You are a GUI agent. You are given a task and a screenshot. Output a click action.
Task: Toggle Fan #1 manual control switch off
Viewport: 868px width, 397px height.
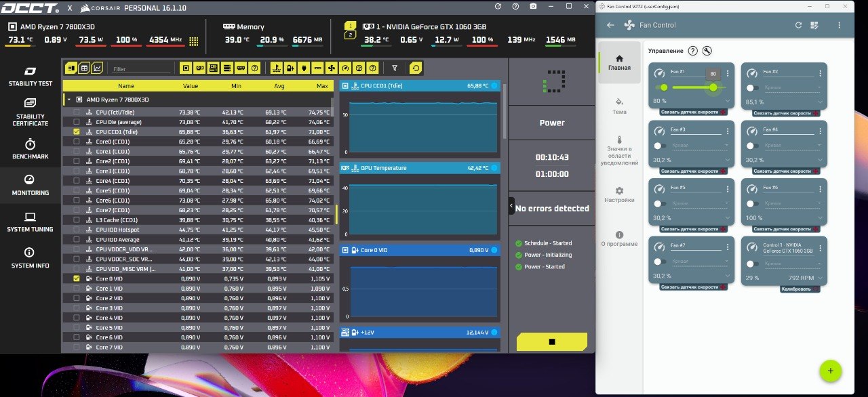pyautogui.click(x=660, y=87)
